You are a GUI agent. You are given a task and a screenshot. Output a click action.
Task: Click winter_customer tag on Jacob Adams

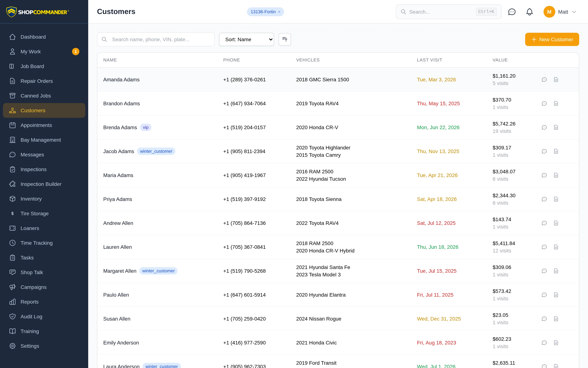[156, 151]
